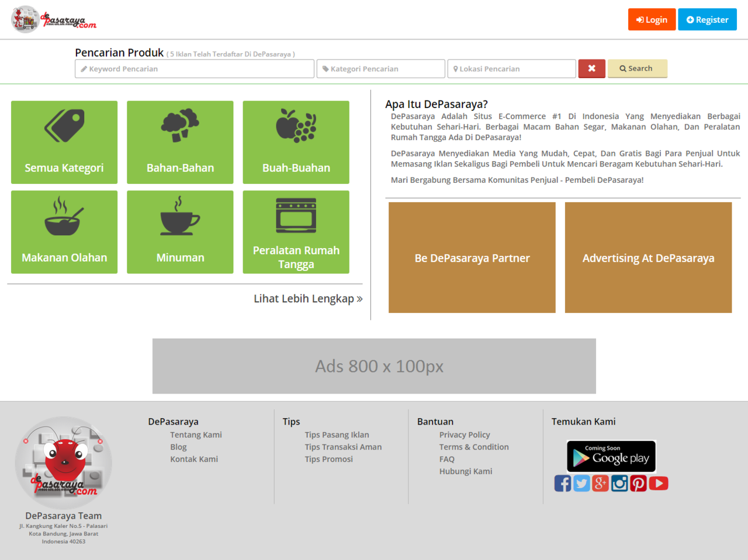Viewport: 748px width, 560px height.
Task: Open the Bahan-Bahan category tile
Action: tap(180, 142)
